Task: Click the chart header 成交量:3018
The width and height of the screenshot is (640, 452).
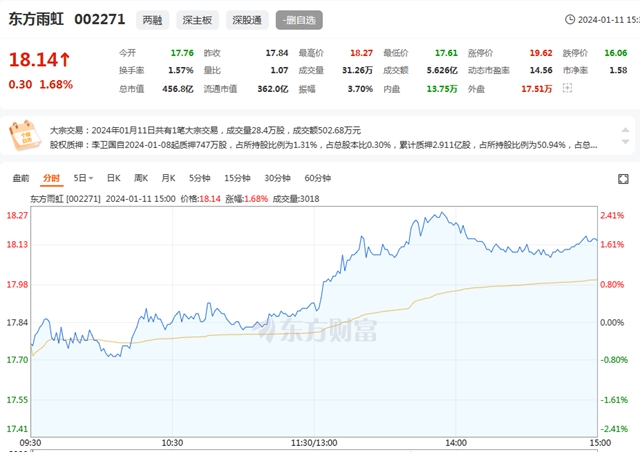Action: pyautogui.click(x=296, y=199)
